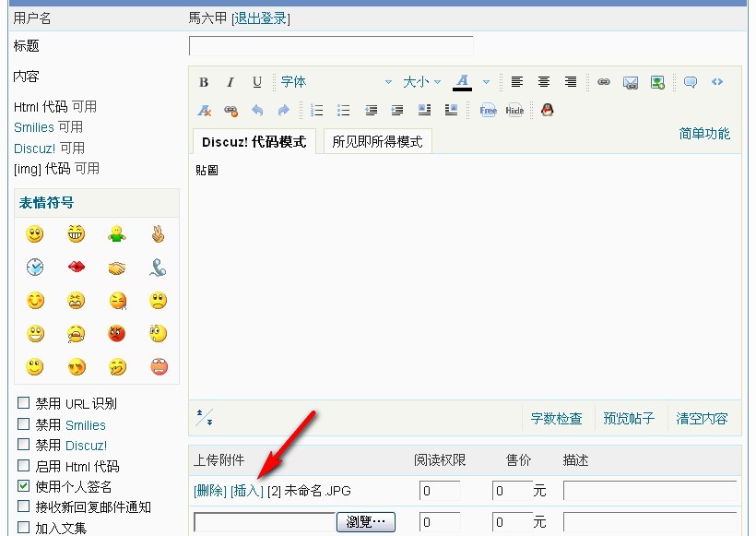Open the 字体 font dropdown
Image resolution: width=756 pixels, height=536 pixels.
337,82
